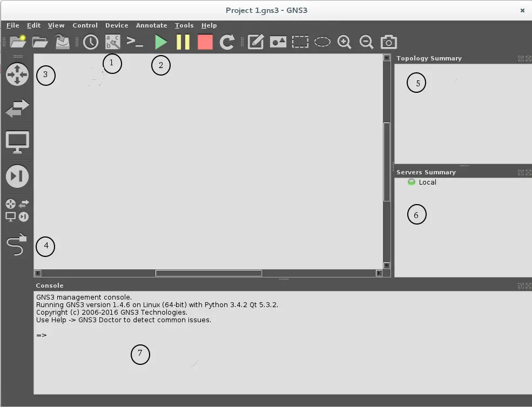Reload all devices icon

[x=227, y=42]
